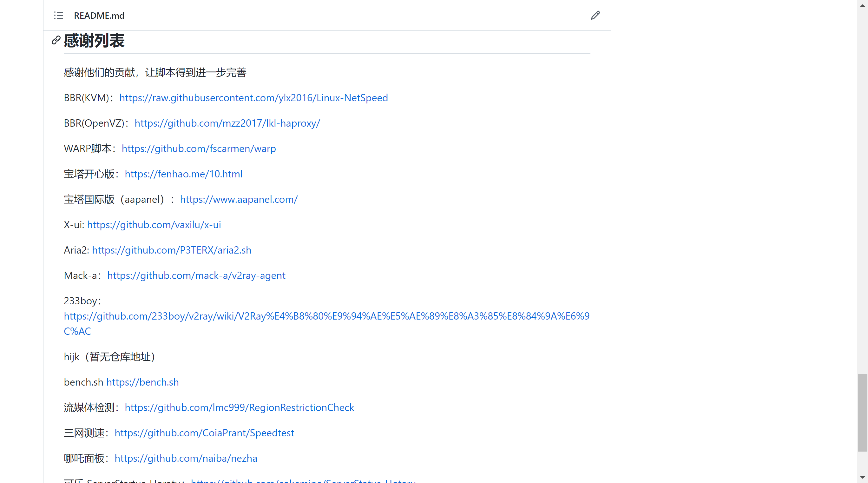Visit the fenhao.me 10.html link

[x=183, y=174]
